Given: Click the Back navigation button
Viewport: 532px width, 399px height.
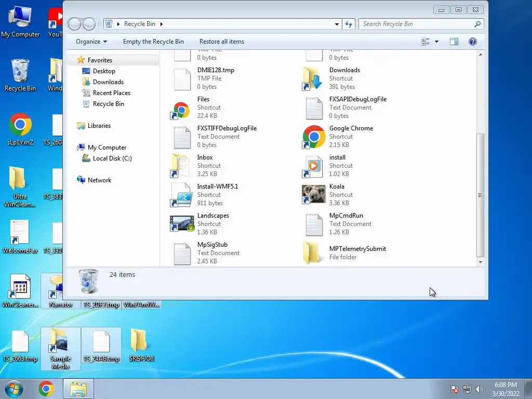Looking at the screenshot, I should pyautogui.click(x=74, y=24).
